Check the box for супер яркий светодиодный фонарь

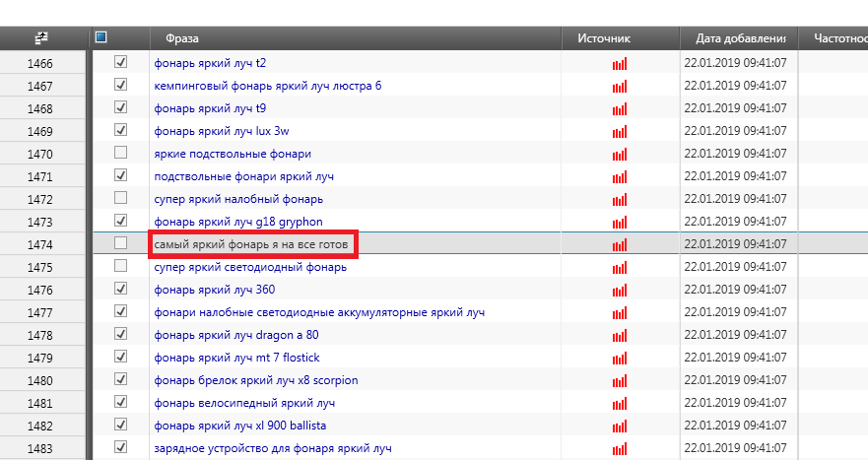(x=120, y=266)
